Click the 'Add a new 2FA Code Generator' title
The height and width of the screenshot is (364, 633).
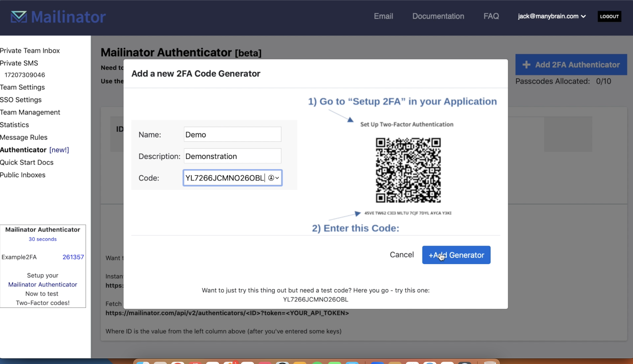(x=196, y=73)
